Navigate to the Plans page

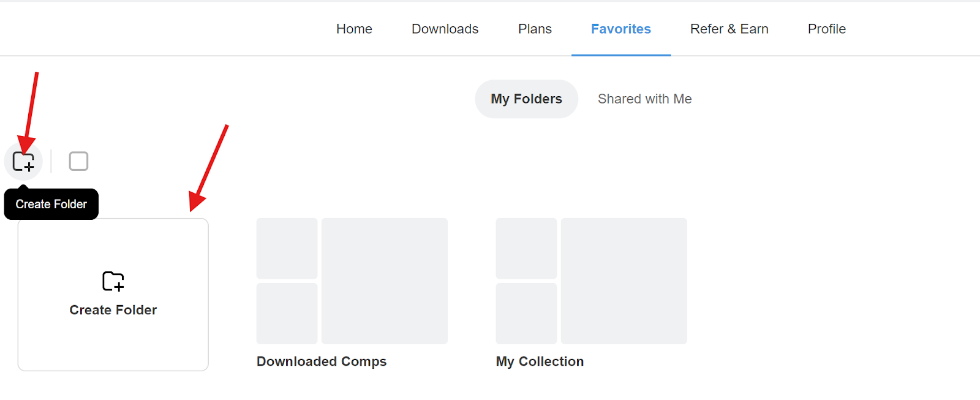[x=534, y=28]
